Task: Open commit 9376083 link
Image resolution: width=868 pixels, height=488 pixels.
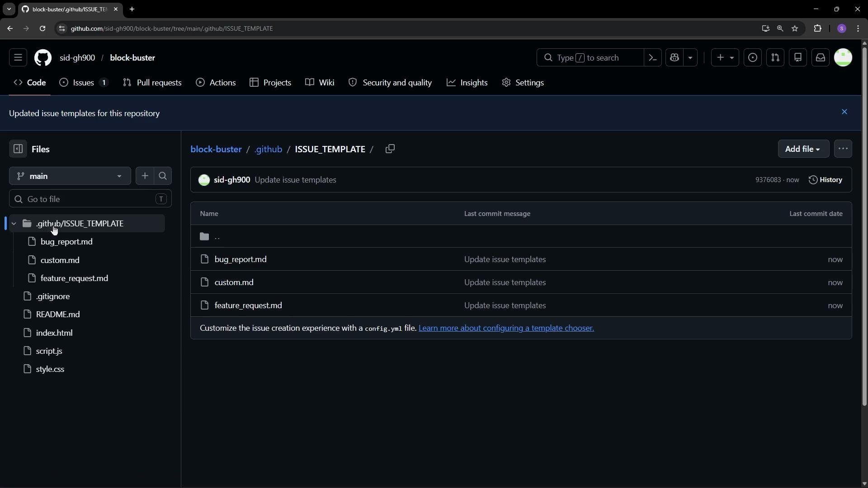Action: tap(768, 180)
